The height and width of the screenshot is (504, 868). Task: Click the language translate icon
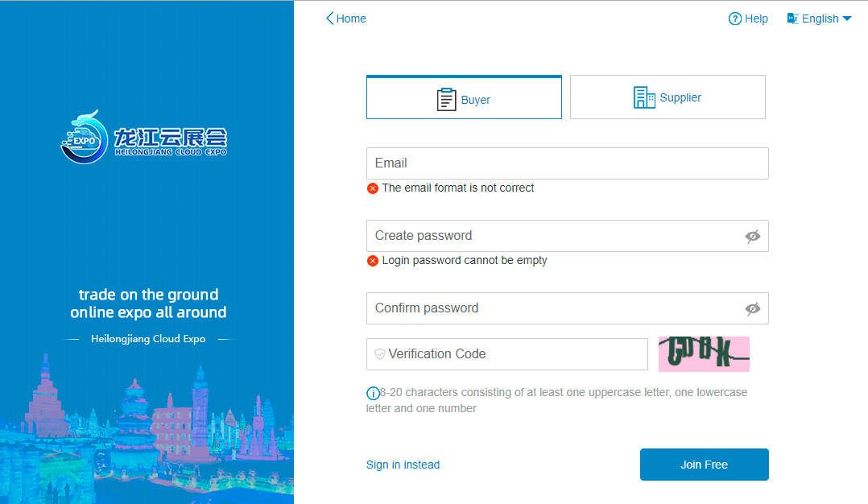792,19
